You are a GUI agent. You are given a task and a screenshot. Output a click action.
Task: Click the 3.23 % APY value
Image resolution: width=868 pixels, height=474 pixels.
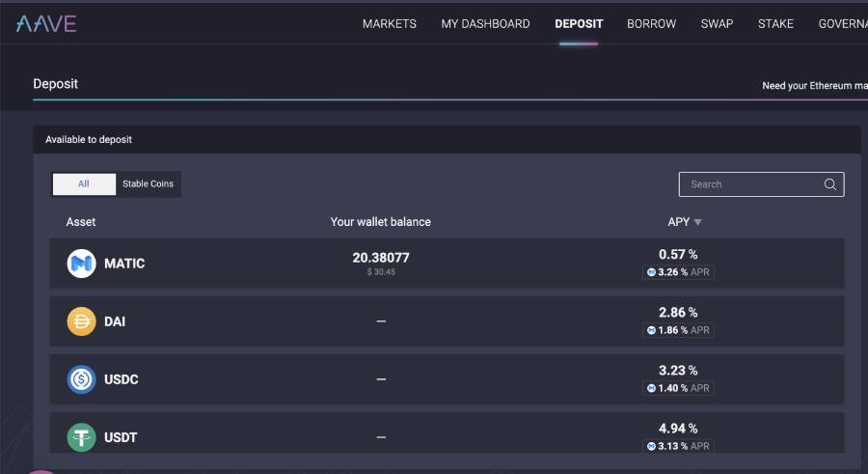[x=678, y=371]
